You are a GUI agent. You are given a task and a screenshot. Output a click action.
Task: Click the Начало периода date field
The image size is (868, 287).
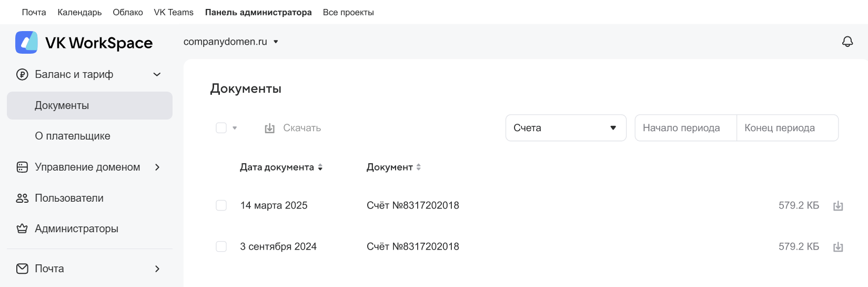pyautogui.click(x=685, y=128)
